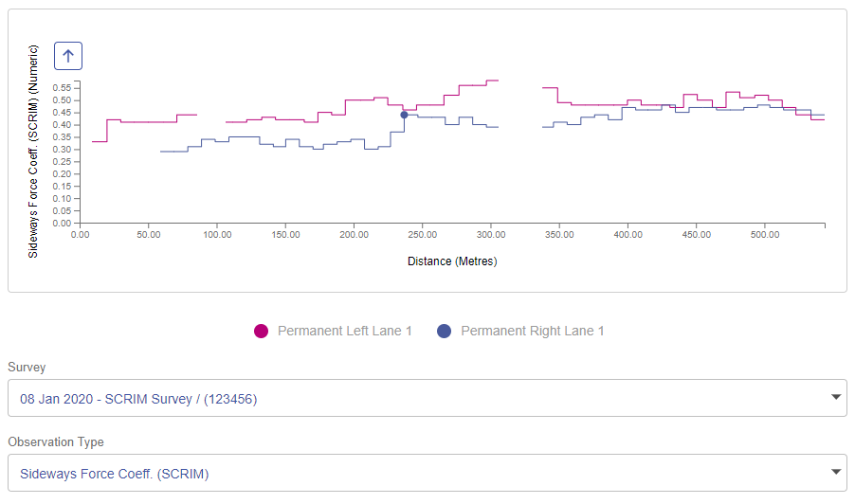
Task: Click the 100.00 tick label on x-axis
Action: (216, 234)
